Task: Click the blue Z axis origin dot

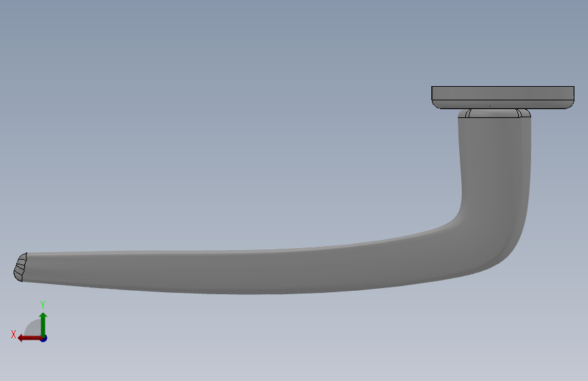Action: (44, 338)
